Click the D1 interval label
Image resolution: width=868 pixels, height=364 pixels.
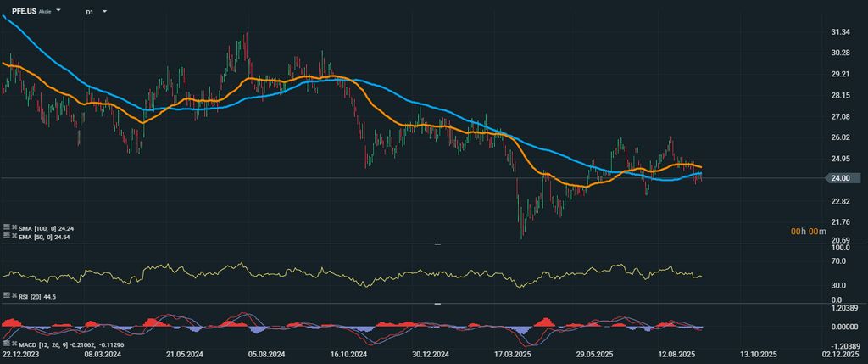coord(89,12)
